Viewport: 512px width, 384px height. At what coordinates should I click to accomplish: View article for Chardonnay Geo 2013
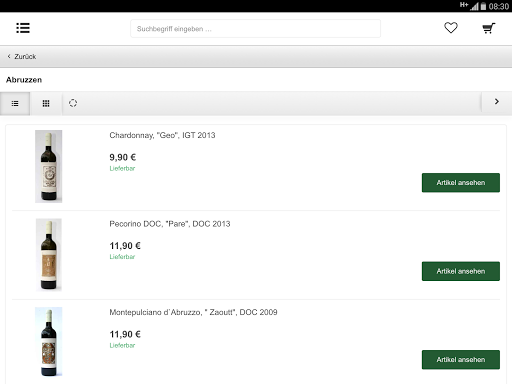click(461, 183)
